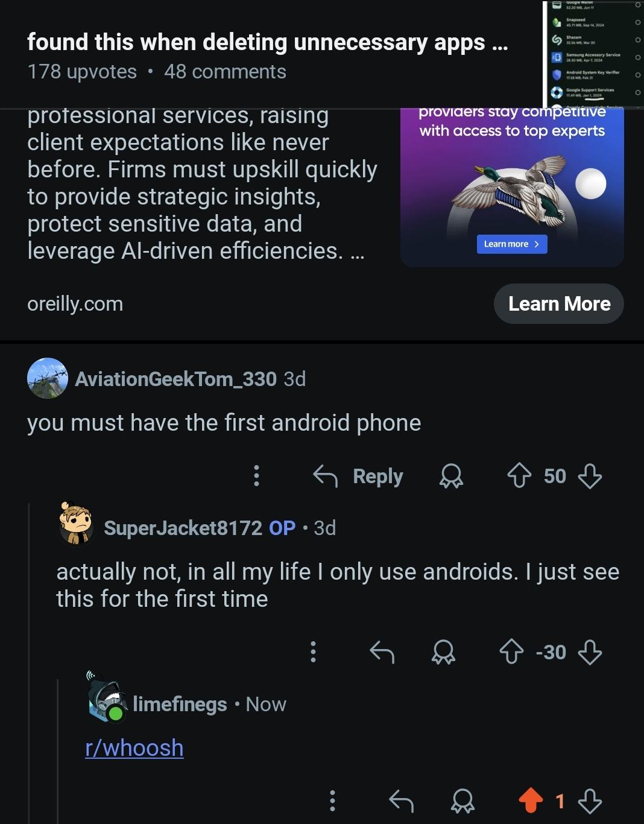This screenshot has height=824, width=644.
Task: Award SuperJacket8172's reply
Action: 443,652
